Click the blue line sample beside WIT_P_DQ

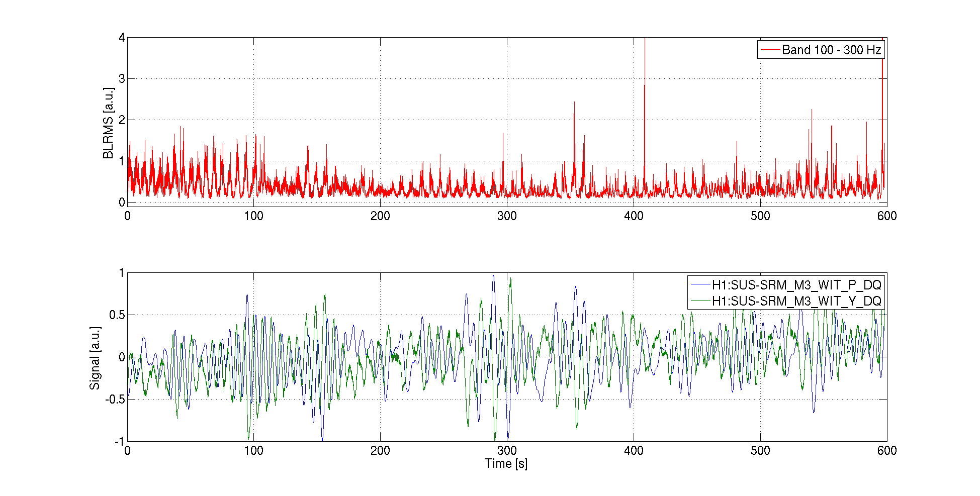(x=700, y=285)
